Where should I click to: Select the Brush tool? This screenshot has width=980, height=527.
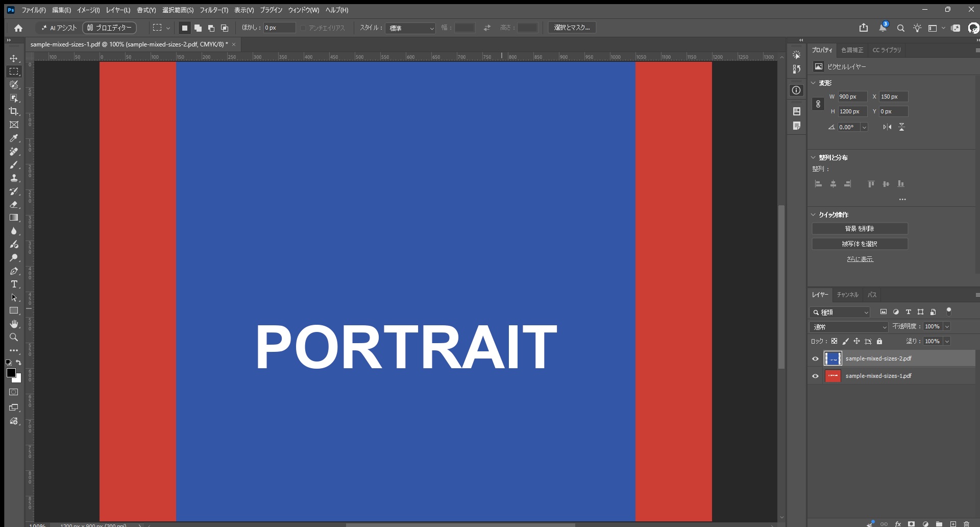point(14,165)
